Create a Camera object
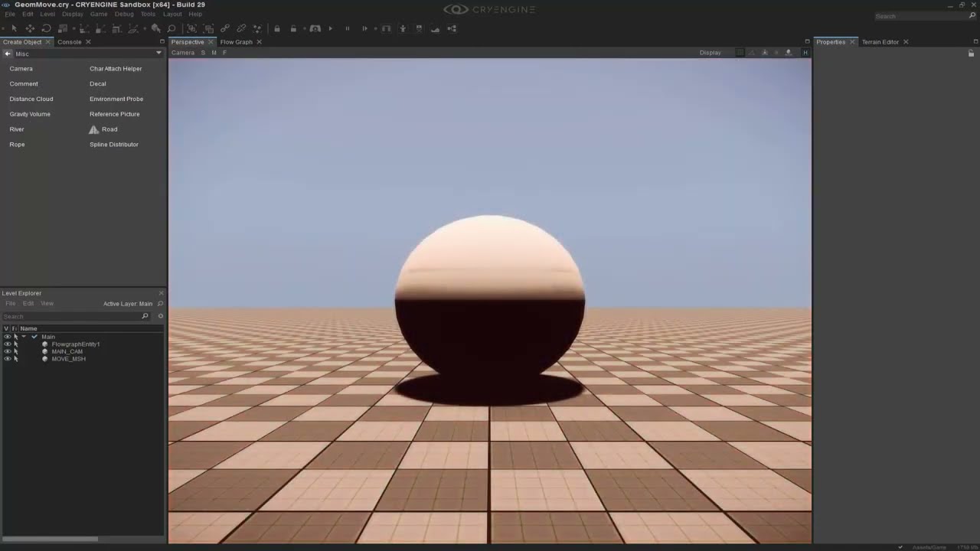Image resolution: width=980 pixels, height=551 pixels. (21, 69)
